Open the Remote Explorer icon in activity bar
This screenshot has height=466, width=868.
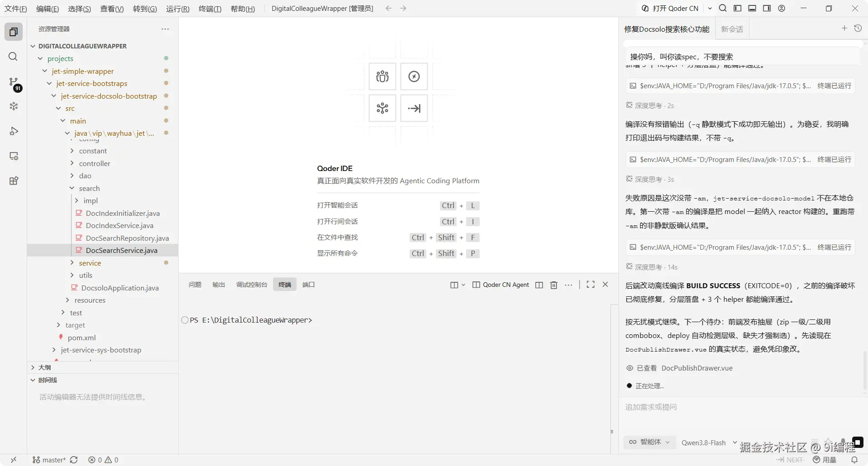[14, 156]
